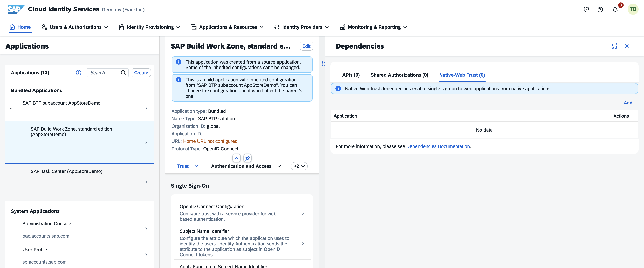Image resolution: width=644 pixels, height=268 pixels.
Task: Click the Users & Authorizations person icon
Action: point(44,27)
